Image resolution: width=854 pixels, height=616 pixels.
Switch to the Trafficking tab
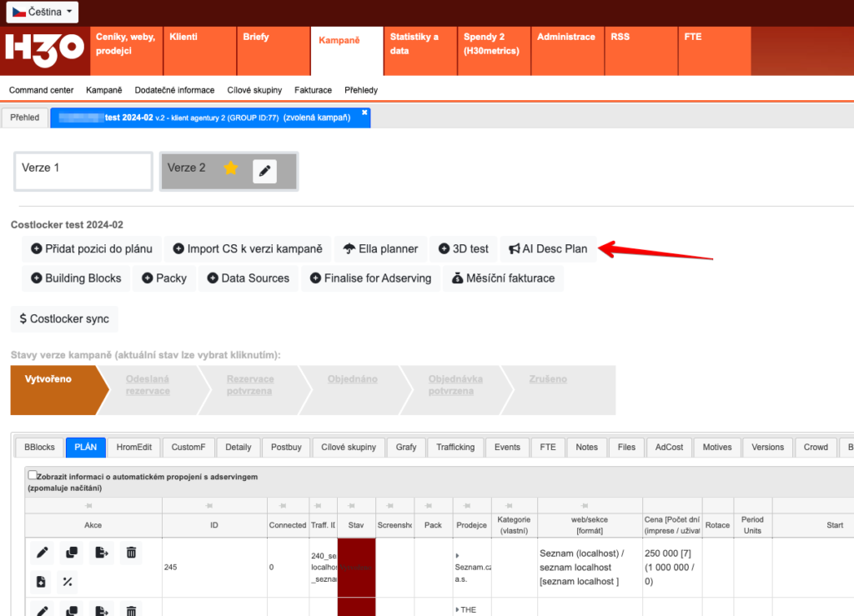455,447
